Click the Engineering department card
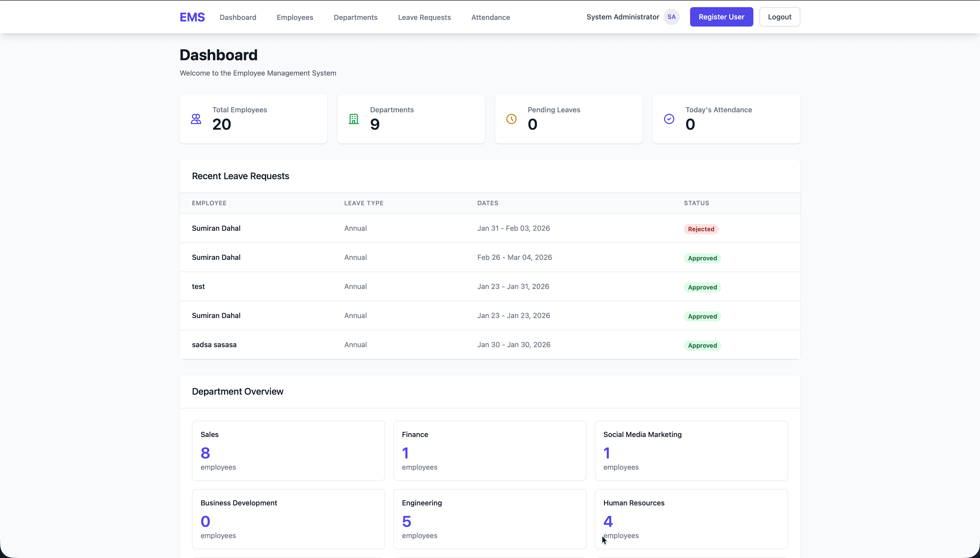 click(x=489, y=518)
